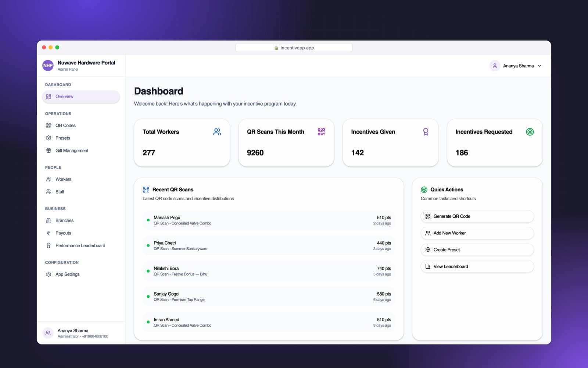Open QR Codes in the sidebar
The image size is (588, 368).
(x=81, y=125)
